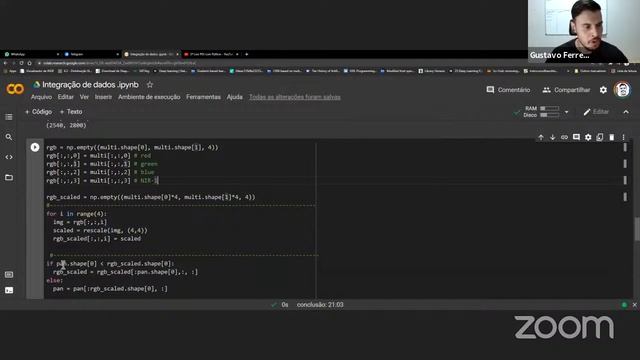
Task: Open the code snippets sidebar panel
Action: pyautogui.click(x=9, y=157)
